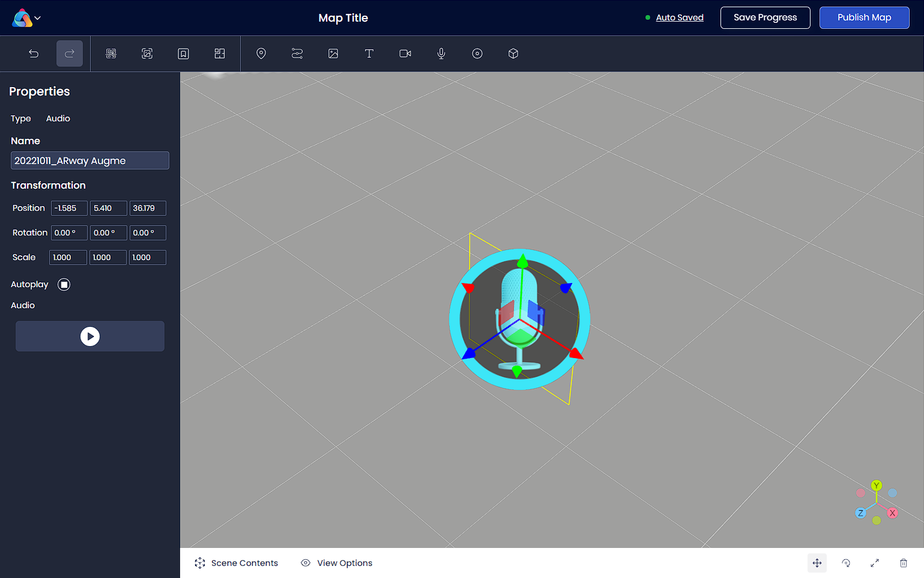Delete object with trash icon
Screen dimensions: 924x578
(x=904, y=563)
